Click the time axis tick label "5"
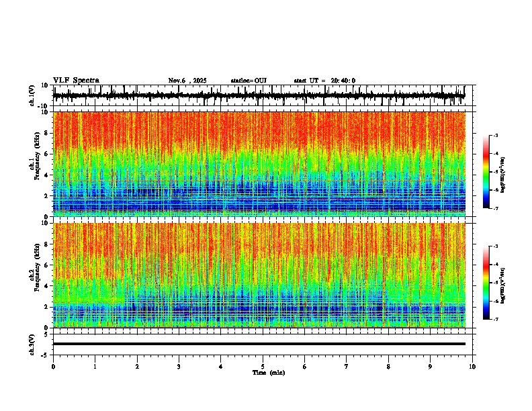 263,367
